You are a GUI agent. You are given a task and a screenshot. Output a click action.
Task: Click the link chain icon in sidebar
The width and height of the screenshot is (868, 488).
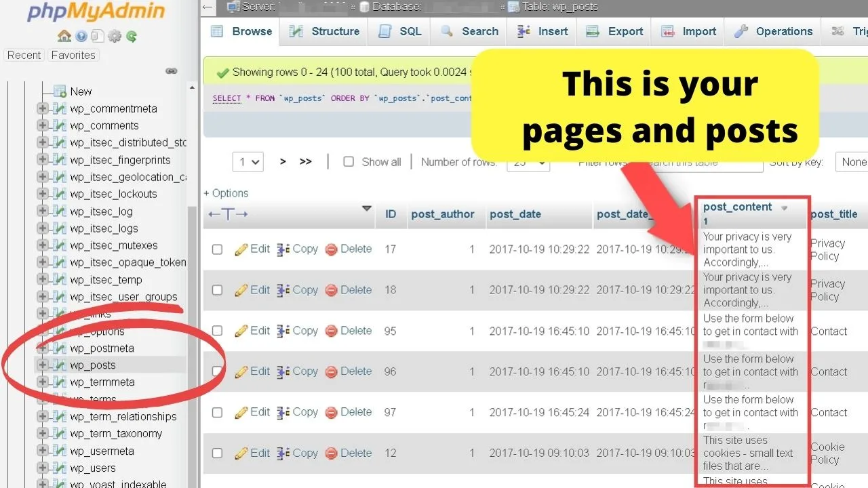[172, 70]
